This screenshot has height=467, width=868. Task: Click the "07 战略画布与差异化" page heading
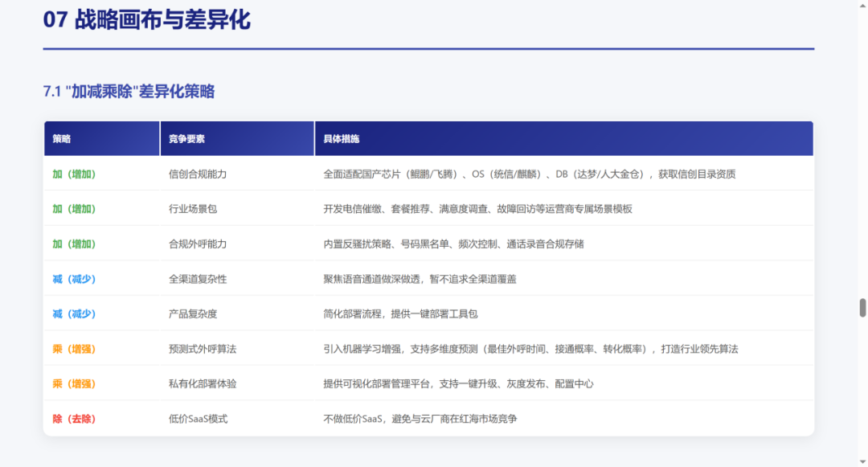pyautogui.click(x=146, y=20)
